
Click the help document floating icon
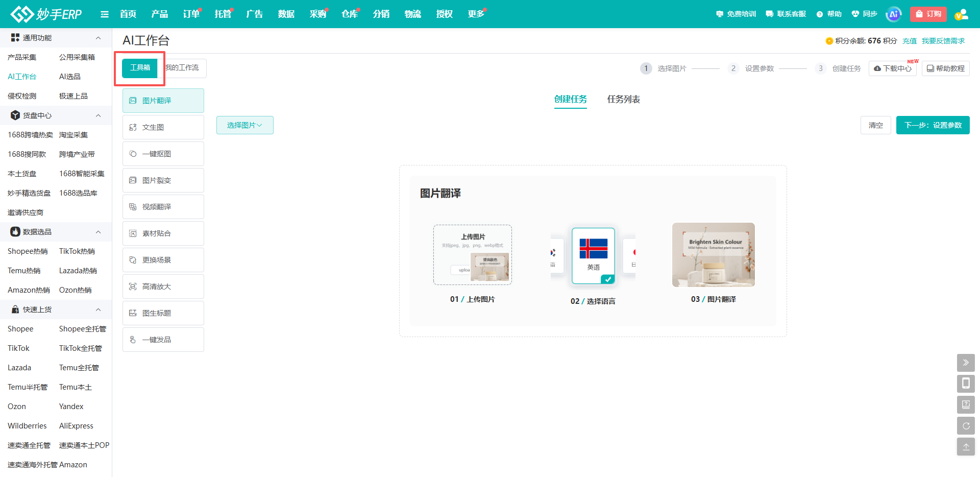tap(966, 404)
